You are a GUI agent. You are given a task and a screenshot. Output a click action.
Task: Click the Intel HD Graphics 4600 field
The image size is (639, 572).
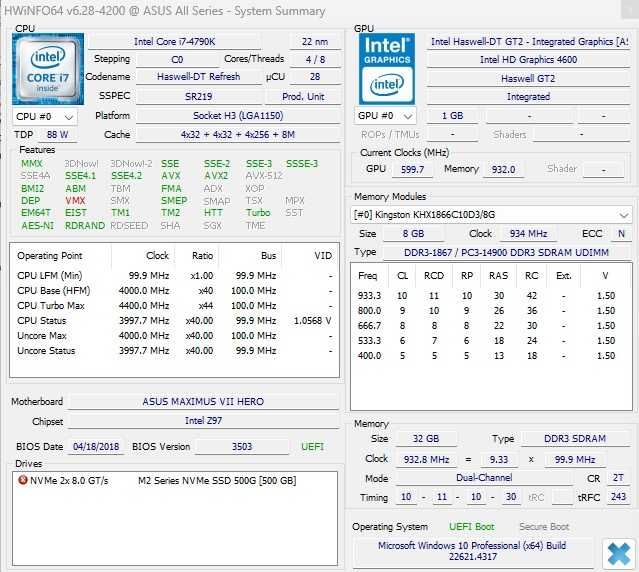click(x=528, y=60)
